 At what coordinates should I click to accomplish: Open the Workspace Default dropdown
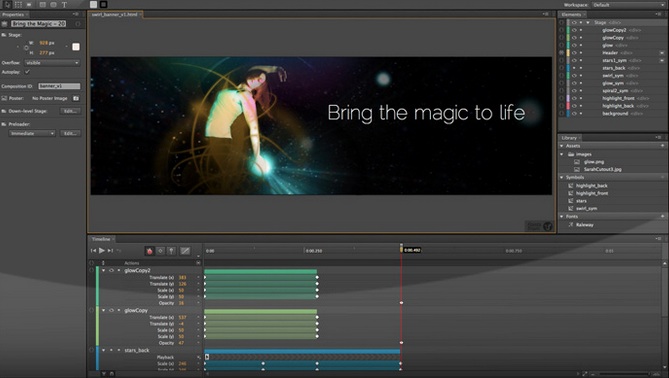click(x=628, y=5)
